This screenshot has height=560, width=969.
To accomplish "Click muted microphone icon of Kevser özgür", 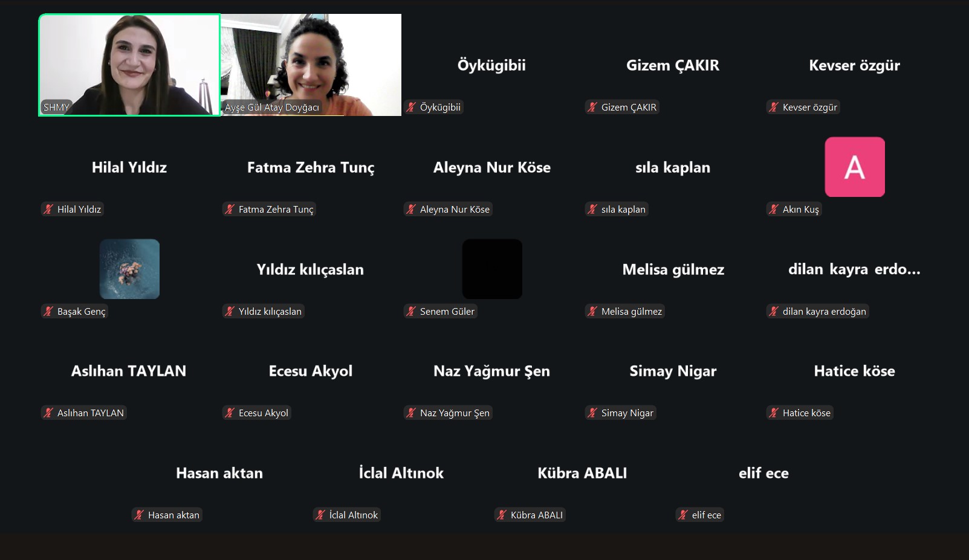I will (x=774, y=108).
